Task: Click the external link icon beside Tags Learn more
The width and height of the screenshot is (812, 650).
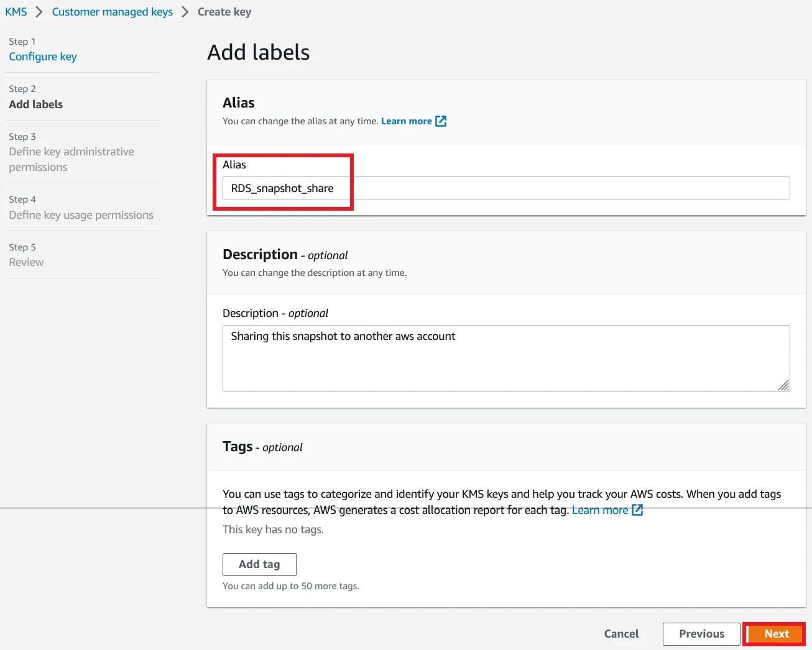Action: (x=637, y=510)
